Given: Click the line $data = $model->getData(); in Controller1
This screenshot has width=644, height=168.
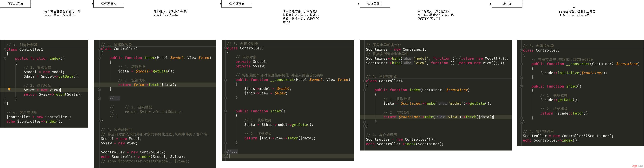Looking at the screenshot, I should click(x=52, y=76).
